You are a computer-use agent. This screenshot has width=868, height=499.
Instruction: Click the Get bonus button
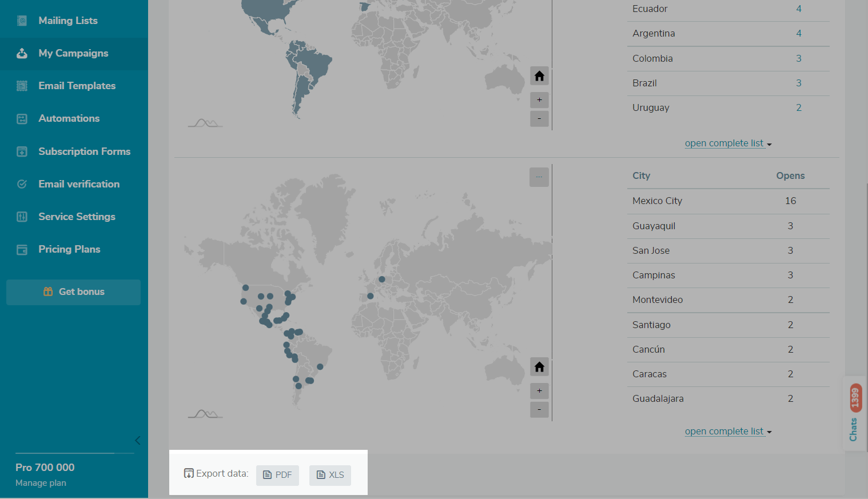tap(74, 292)
